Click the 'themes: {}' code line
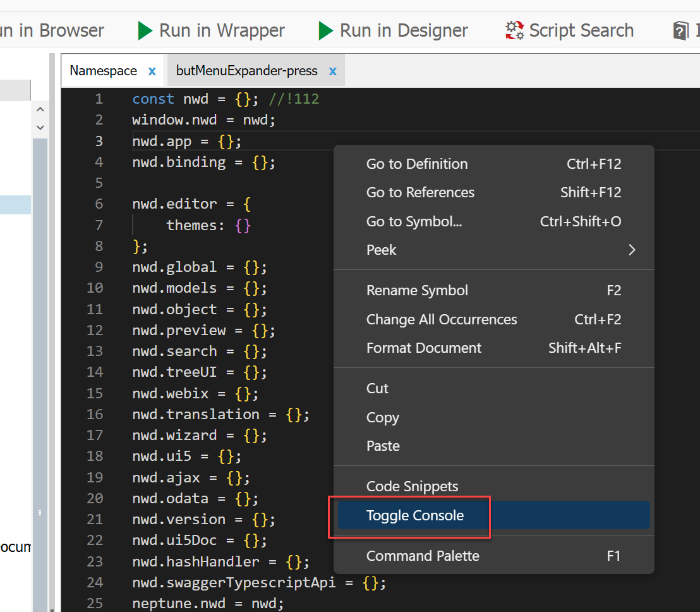This screenshot has width=700, height=612. (x=208, y=225)
